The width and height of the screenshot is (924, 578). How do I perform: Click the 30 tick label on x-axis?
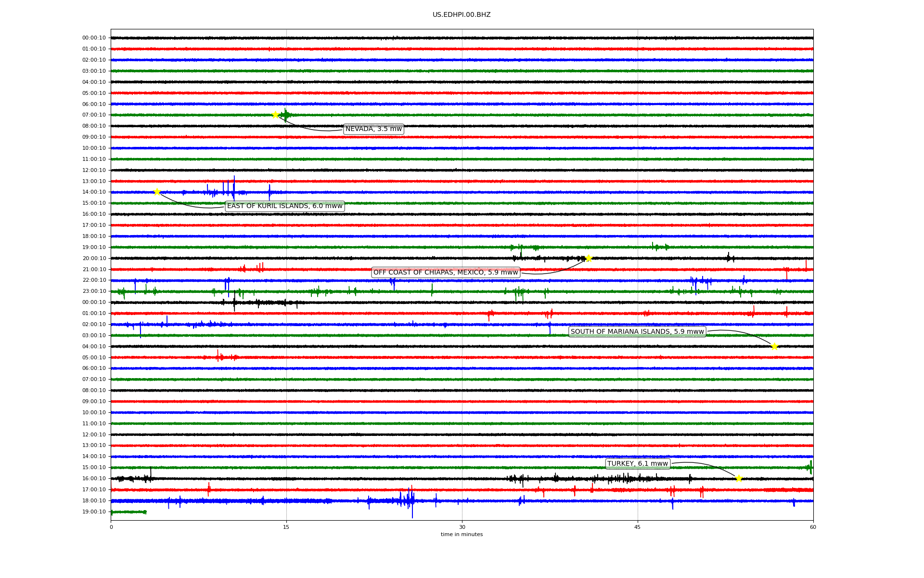[462, 527]
